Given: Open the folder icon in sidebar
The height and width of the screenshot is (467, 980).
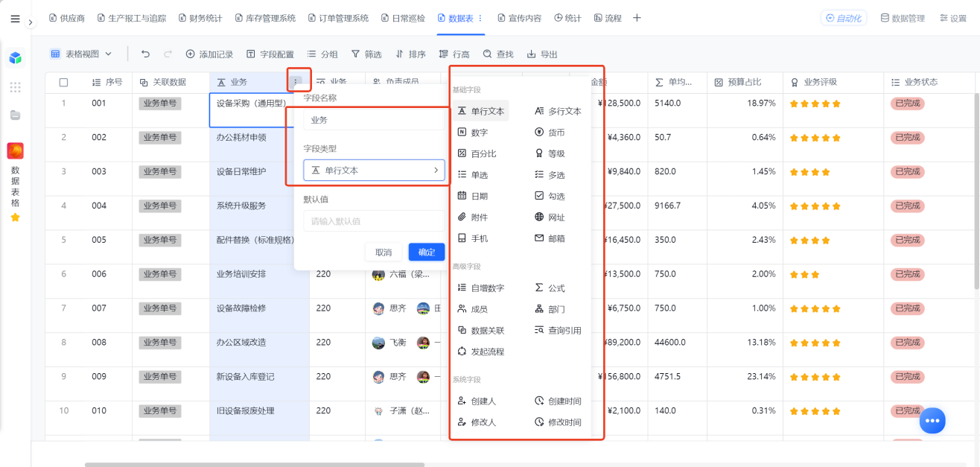Looking at the screenshot, I should [15, 115].
